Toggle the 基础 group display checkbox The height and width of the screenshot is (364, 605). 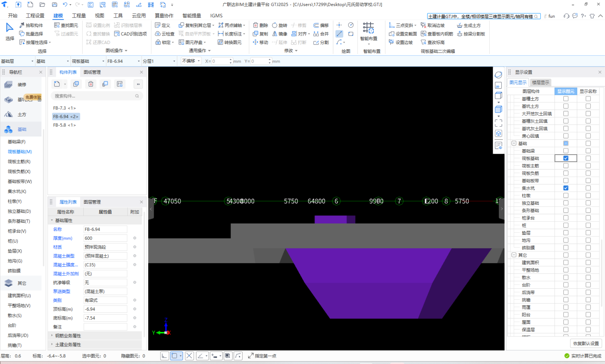(x=566, y=143)
